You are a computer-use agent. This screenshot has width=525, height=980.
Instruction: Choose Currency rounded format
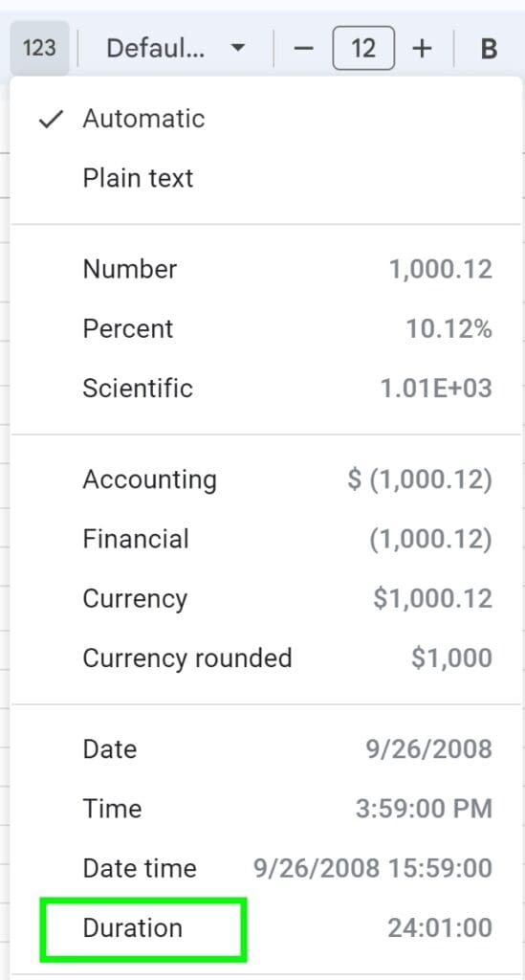point(265,658)
